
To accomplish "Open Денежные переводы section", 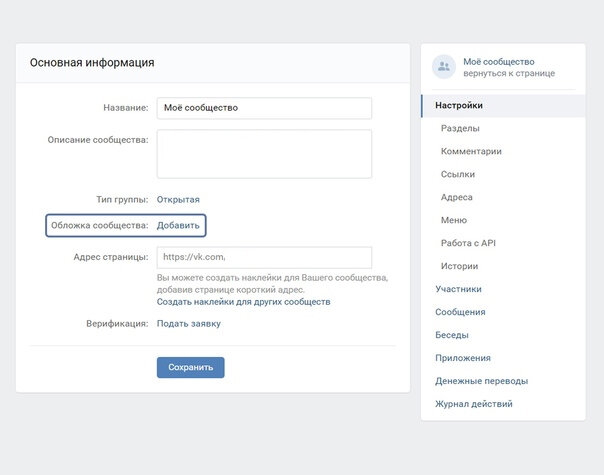I will (481, 381).
